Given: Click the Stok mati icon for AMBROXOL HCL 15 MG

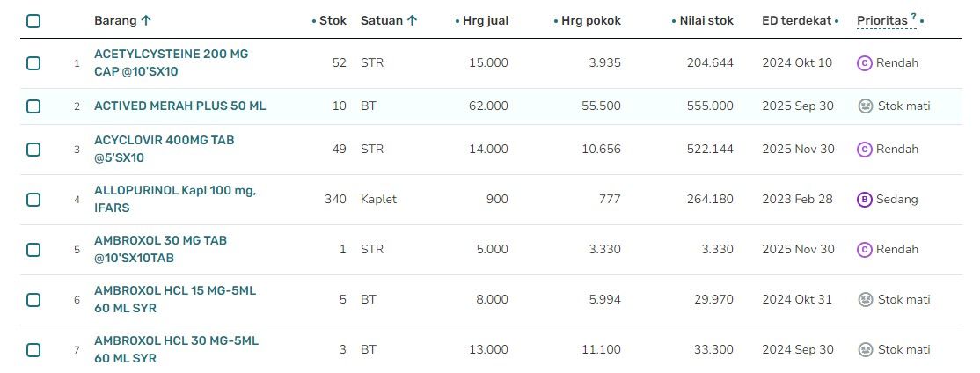Looking at the screenshot, I should pos(865,300).
